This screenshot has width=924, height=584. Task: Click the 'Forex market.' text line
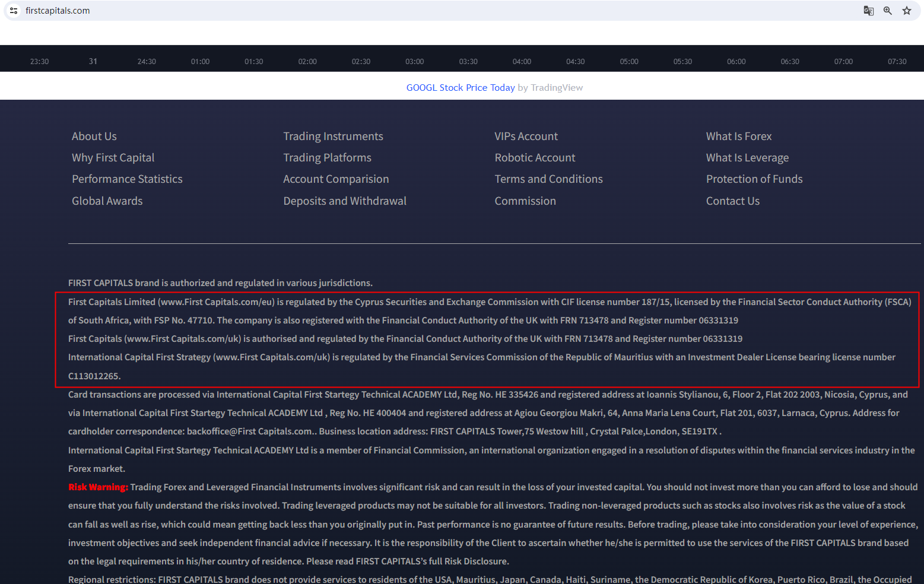(x=97, y=469)
